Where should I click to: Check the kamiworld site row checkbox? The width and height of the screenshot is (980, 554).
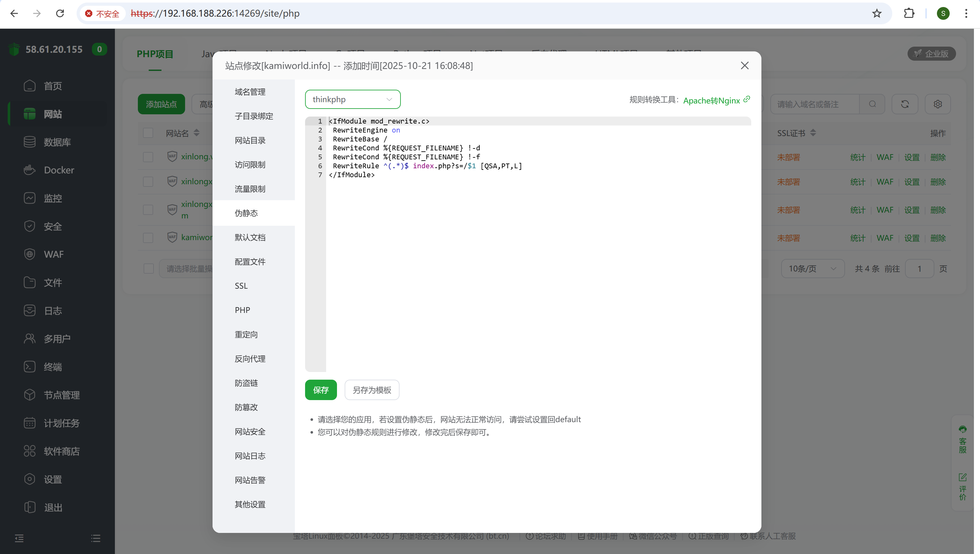click(x=148, y=238)
